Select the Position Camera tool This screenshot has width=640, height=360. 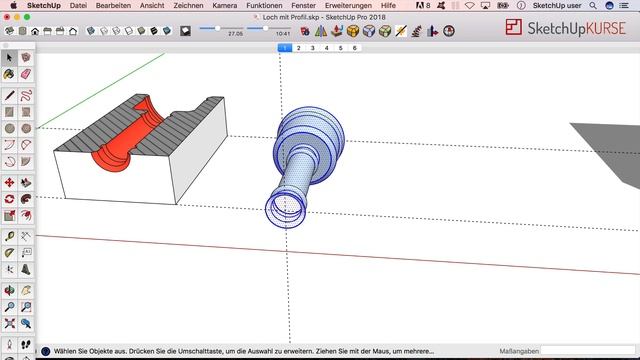pyautogui.click(x=9, y=345)
